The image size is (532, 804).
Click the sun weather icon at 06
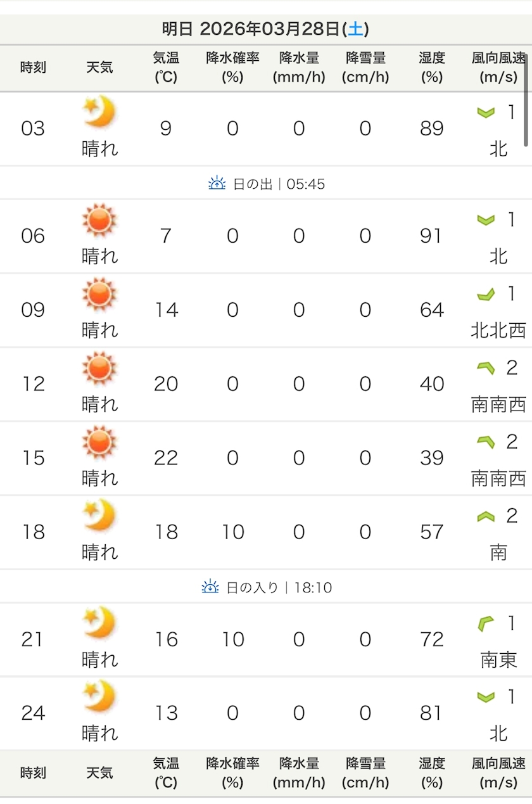click(99, 220)
